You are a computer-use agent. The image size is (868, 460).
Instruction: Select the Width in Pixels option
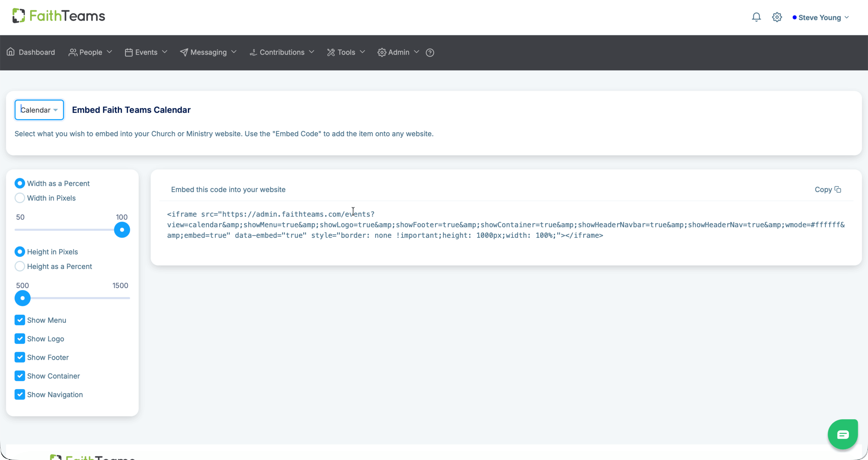coord(20,198)
